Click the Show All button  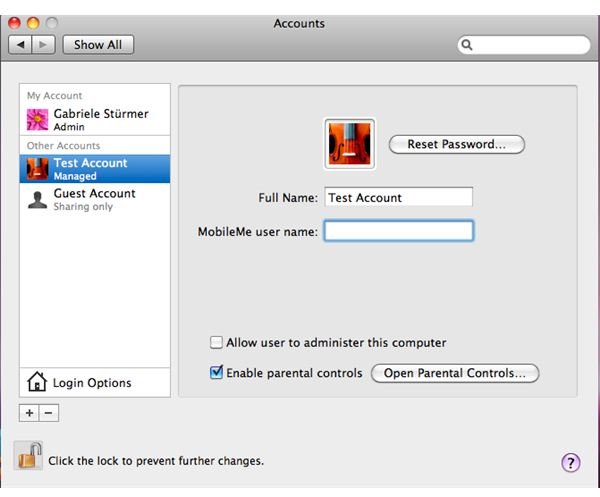point(98,45)
